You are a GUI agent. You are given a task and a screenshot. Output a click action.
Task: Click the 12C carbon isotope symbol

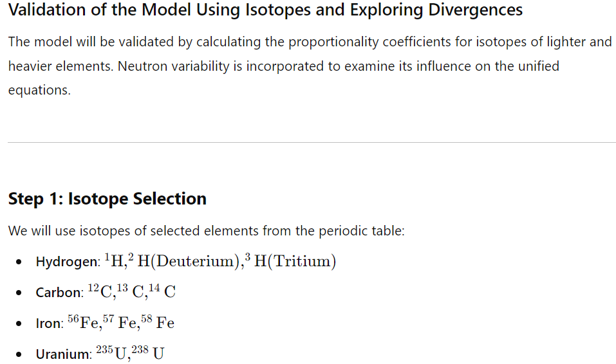(100, 291)
